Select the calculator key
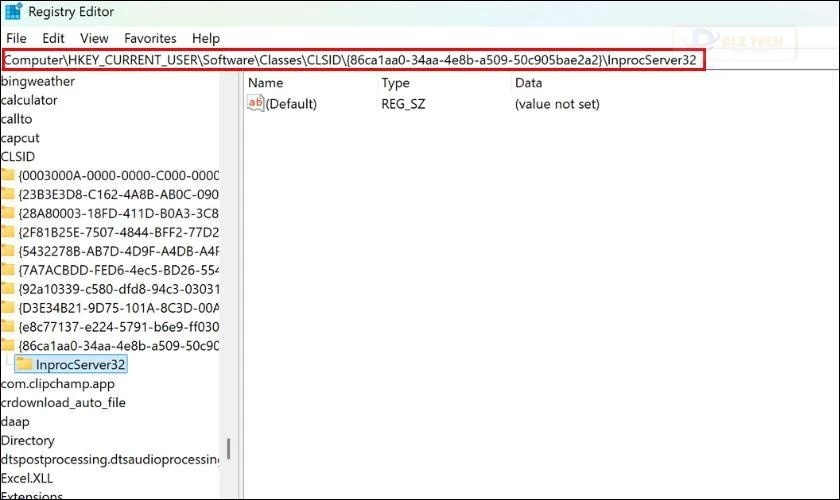 tap(29, 100)
